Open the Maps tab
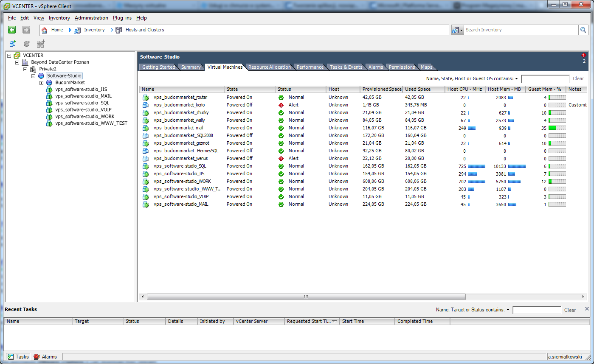The image size is (594, 364). pos(426,67)
